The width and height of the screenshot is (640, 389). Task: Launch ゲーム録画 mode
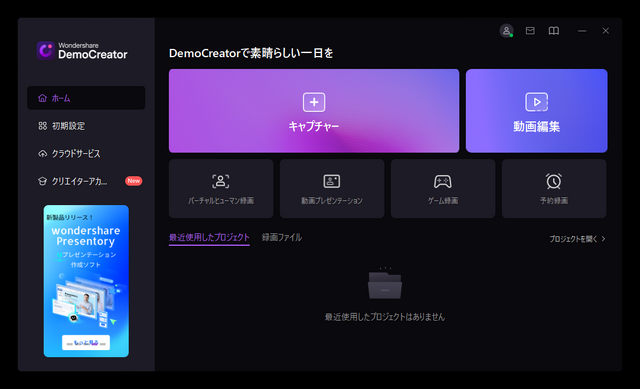tap(443, 189)
